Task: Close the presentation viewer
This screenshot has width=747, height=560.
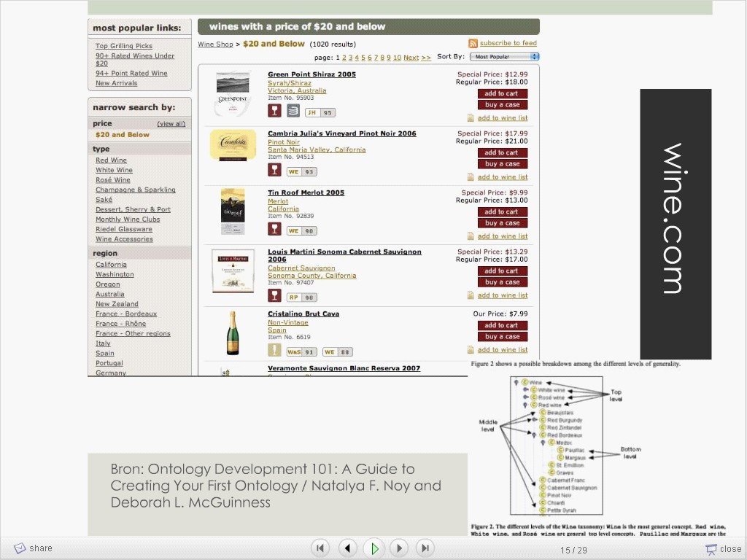Action: click(x=724, y=549)
